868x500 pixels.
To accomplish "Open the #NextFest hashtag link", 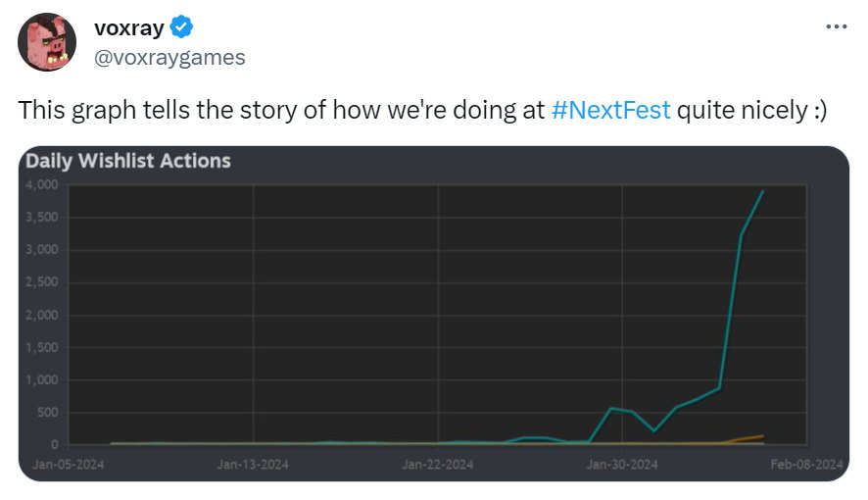I will tap(611, 110).
